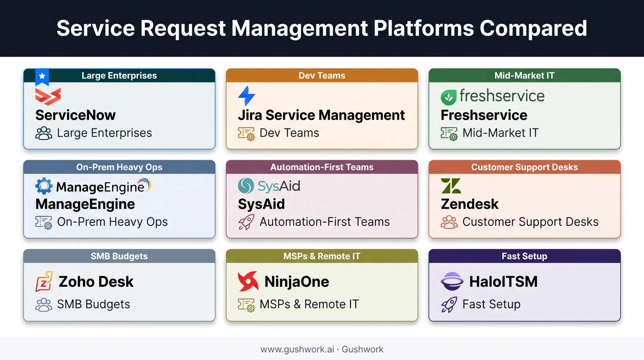644x360 pixels.
Task: Click the ManageEngine wordmark logo
Action: (103, 186)
